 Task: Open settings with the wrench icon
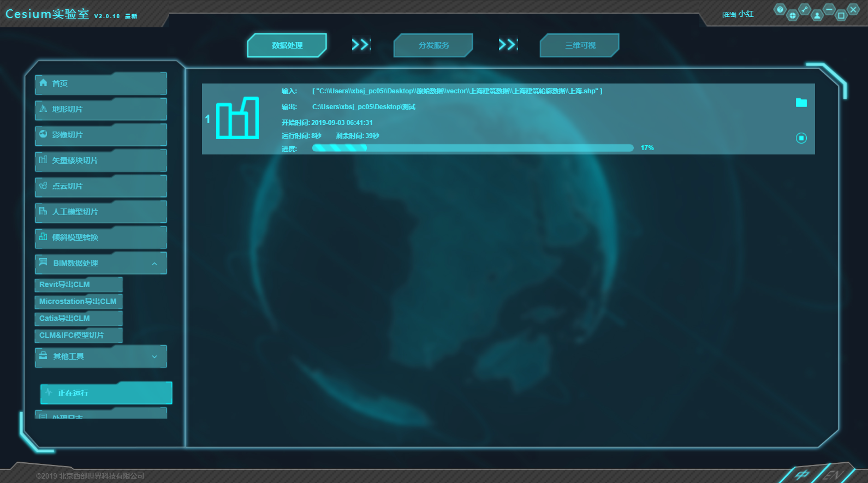point(805,9)
